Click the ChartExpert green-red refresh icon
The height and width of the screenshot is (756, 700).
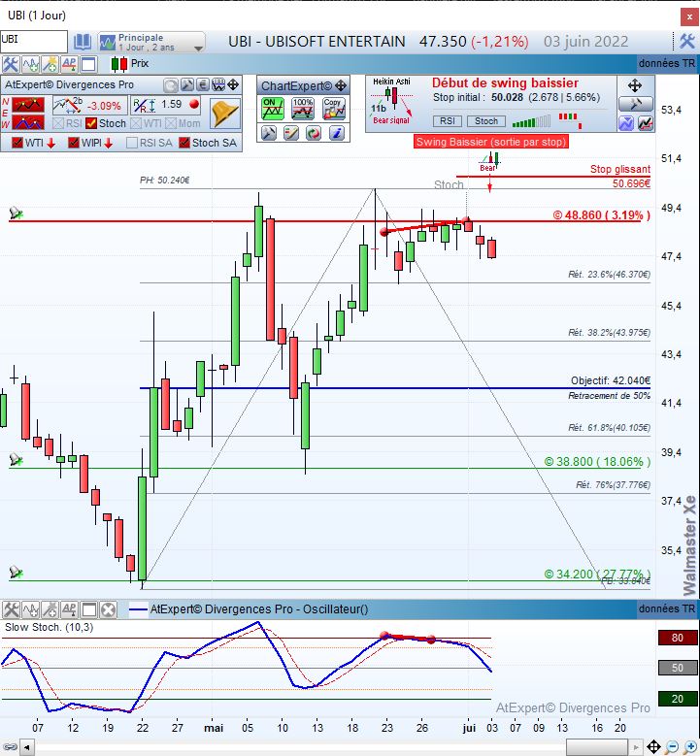tap(314, 133)
